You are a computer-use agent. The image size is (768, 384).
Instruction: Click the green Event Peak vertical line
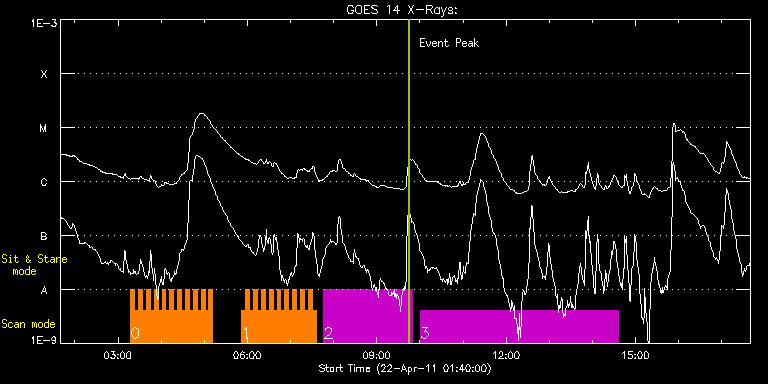(x=409, y=181)
